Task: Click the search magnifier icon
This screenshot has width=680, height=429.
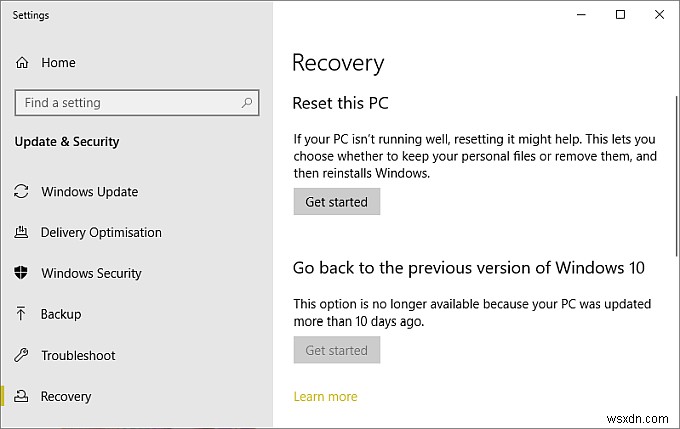Action: (245, 103)
